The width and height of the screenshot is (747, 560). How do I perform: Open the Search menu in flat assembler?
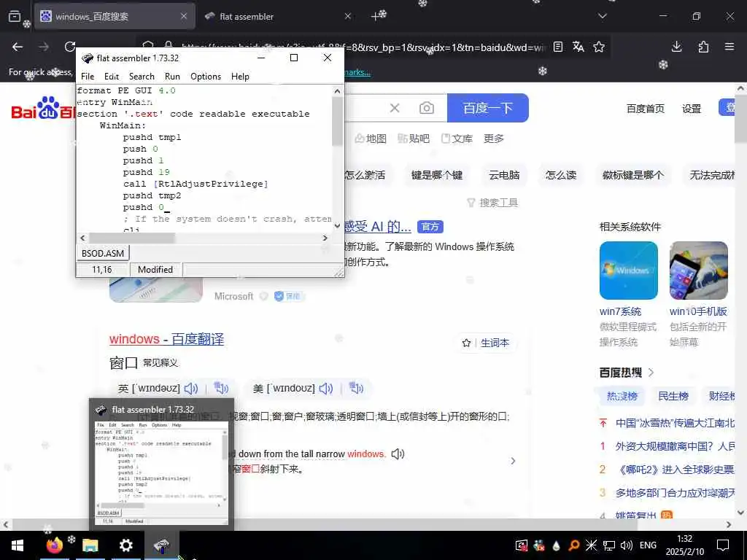142,76
